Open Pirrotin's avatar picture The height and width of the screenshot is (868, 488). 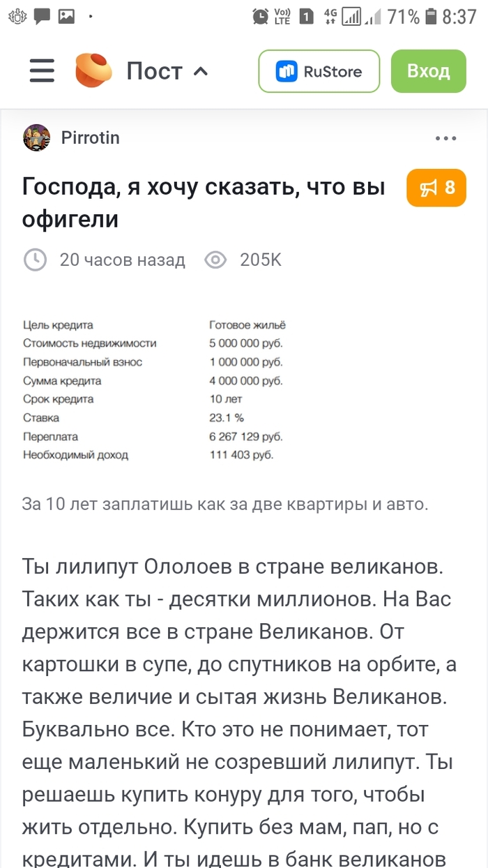pyautogui.click(x=37, y=138)
